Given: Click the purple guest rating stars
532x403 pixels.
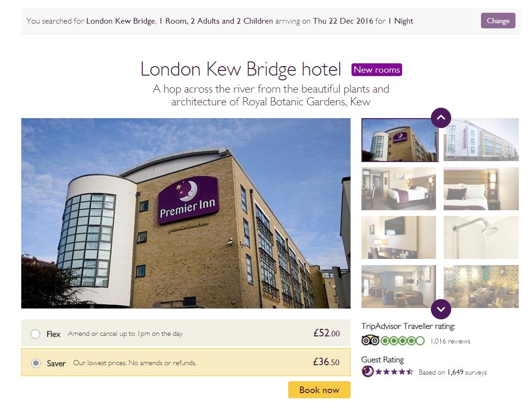Looking at the screenshot, I should (394, 372).
